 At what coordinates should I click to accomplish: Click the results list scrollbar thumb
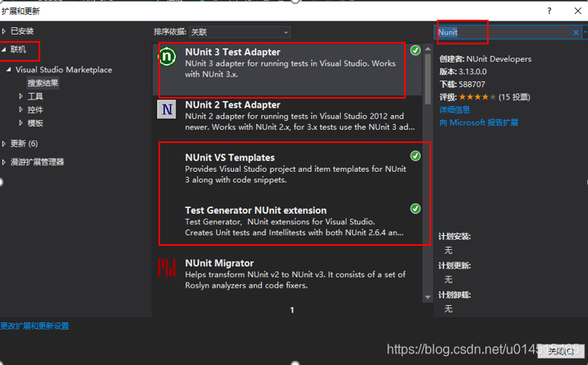(x=428, y=79)
